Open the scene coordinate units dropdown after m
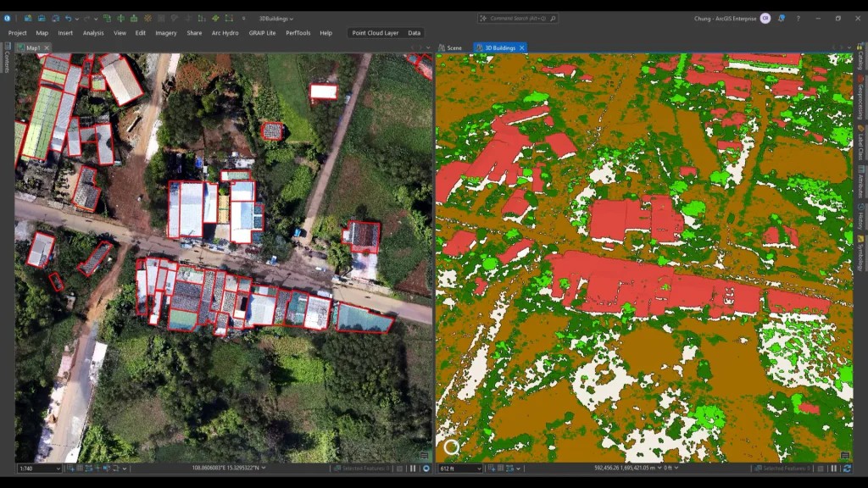Viewport: 868px width, 488px height. point(659,468)
